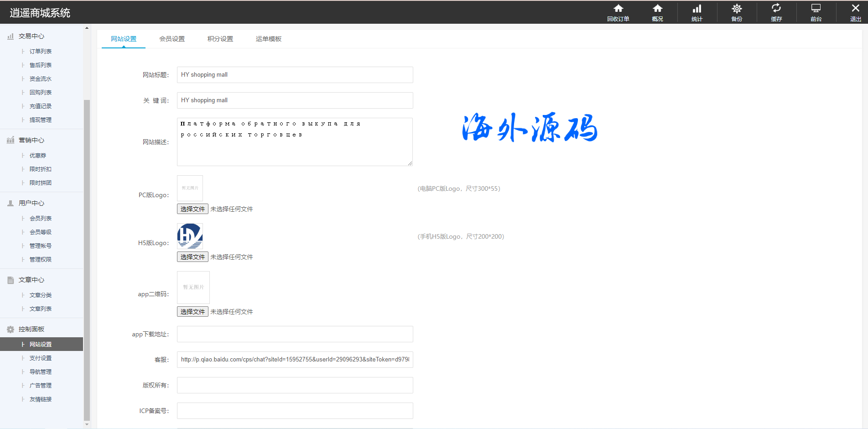Click the 网站标题 text input field
Screen dimensions: 868x429
tap(295, 75)
